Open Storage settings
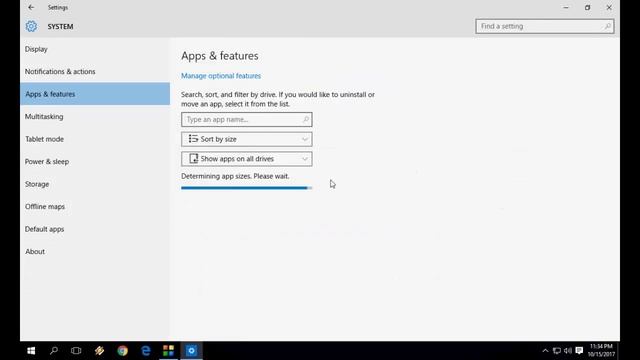The width and height of the screenshot is (640, 360). coord(95,184)
